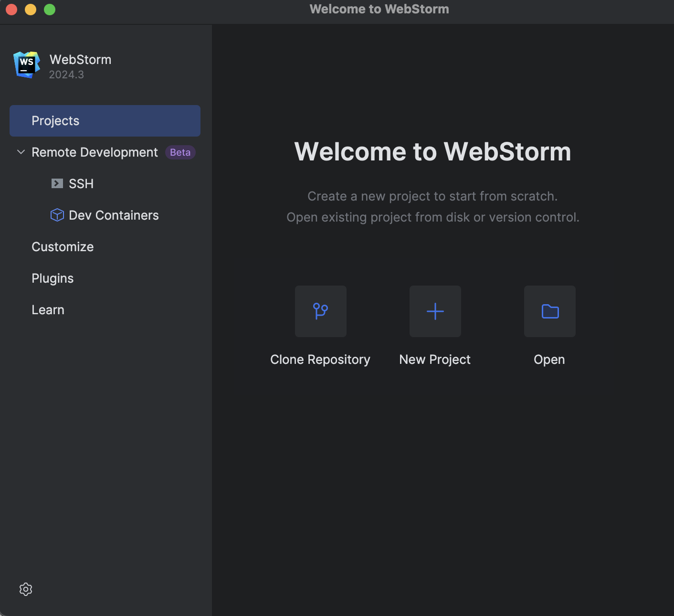Viewport: 674px width, 616px height.
Task: Click the Dev Containers cube icon
Action: [x=57, y=215]
